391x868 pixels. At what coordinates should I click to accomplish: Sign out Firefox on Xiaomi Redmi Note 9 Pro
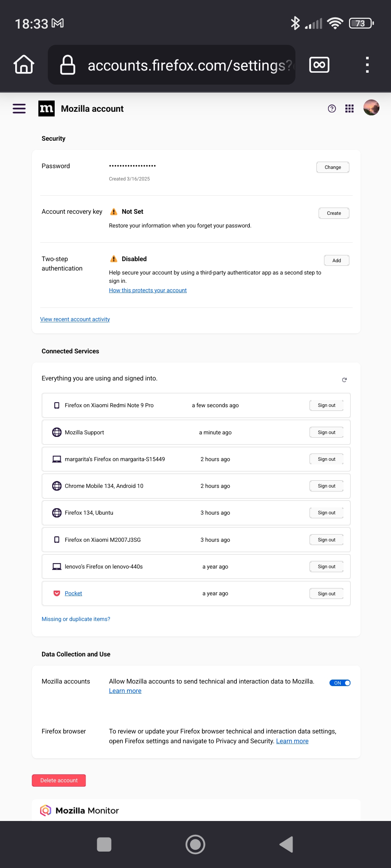327,405
